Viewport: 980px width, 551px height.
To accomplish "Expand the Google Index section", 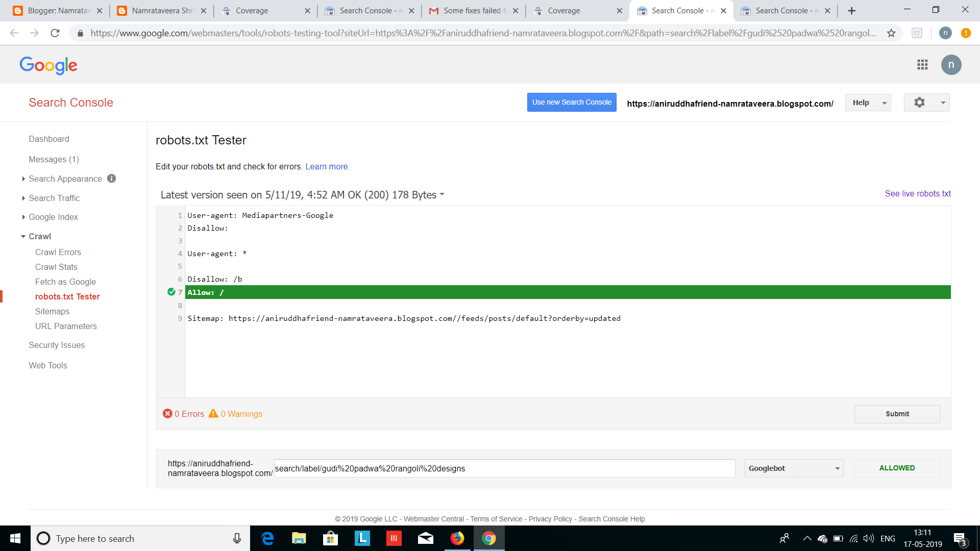I will [x=53, y=217].
